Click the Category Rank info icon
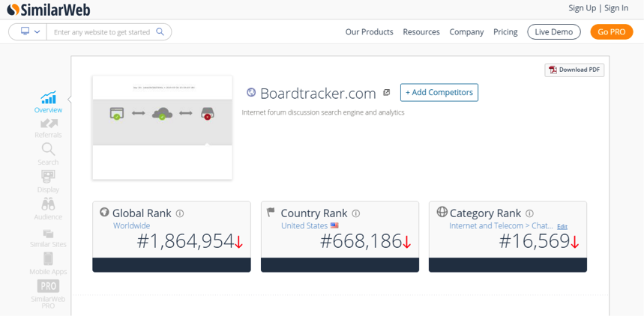The height and width of the screenshot is (316, 644). coord(530,213)
